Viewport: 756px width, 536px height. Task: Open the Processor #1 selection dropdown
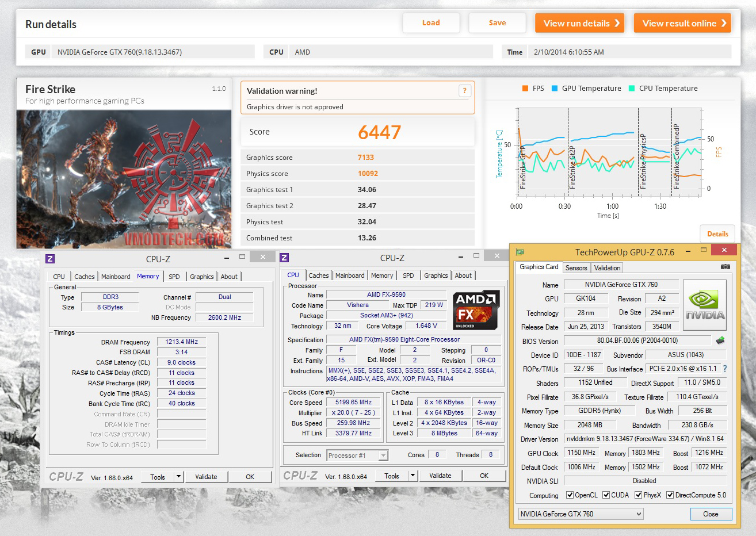357,455
